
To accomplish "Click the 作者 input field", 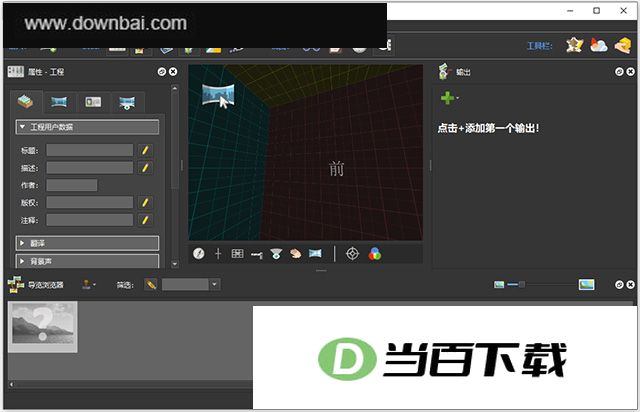I will coord(71,185).
